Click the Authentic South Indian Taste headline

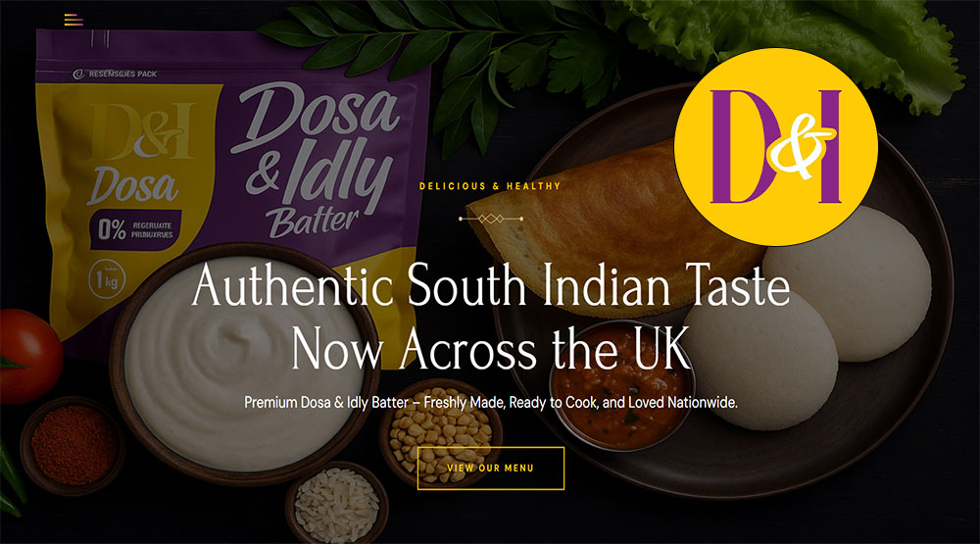(x=491, y=285)
